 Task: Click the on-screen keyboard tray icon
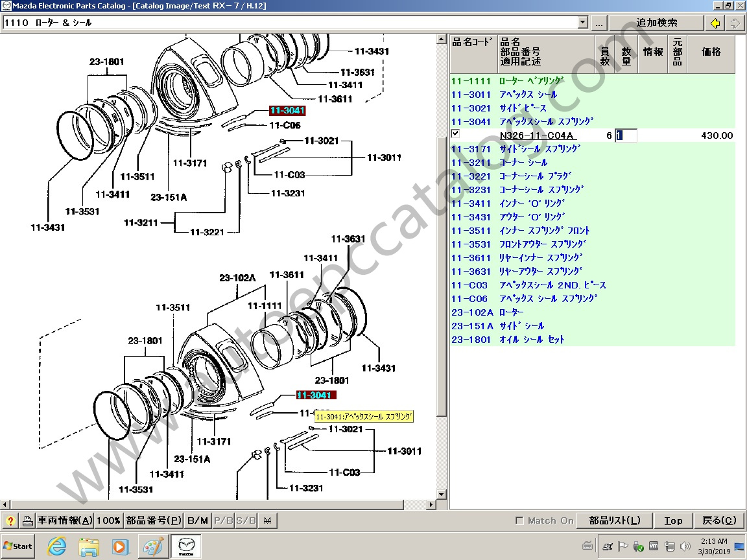587,546
